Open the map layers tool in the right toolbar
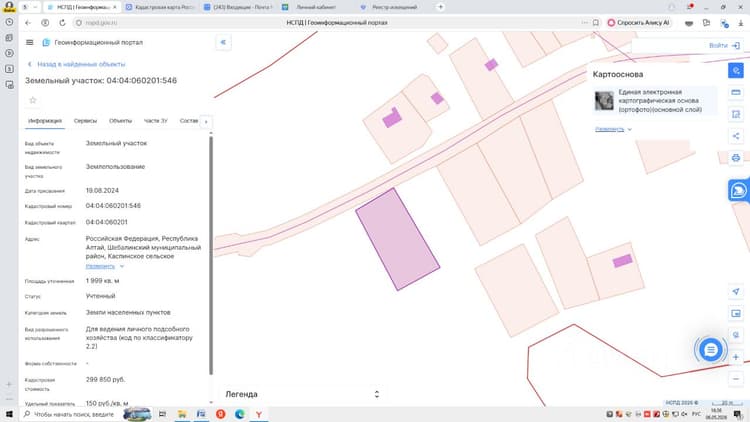The image size is (750, 422). 736,114
